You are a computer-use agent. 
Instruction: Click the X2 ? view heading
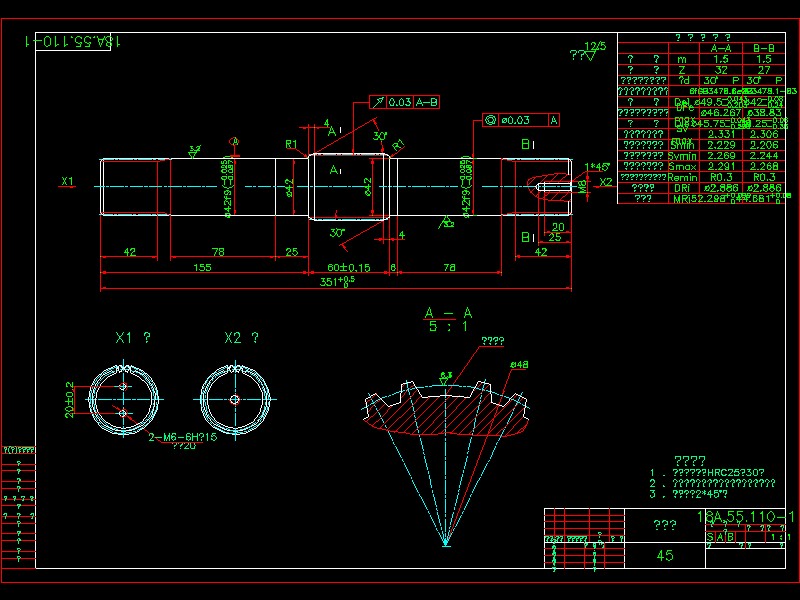[x=241, y=338]
